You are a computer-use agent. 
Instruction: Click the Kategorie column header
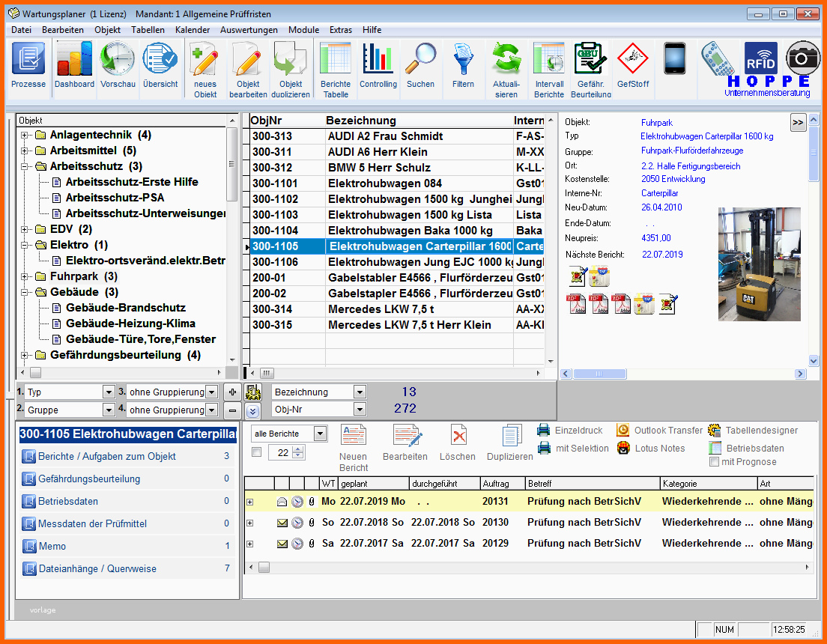(709, 484)
